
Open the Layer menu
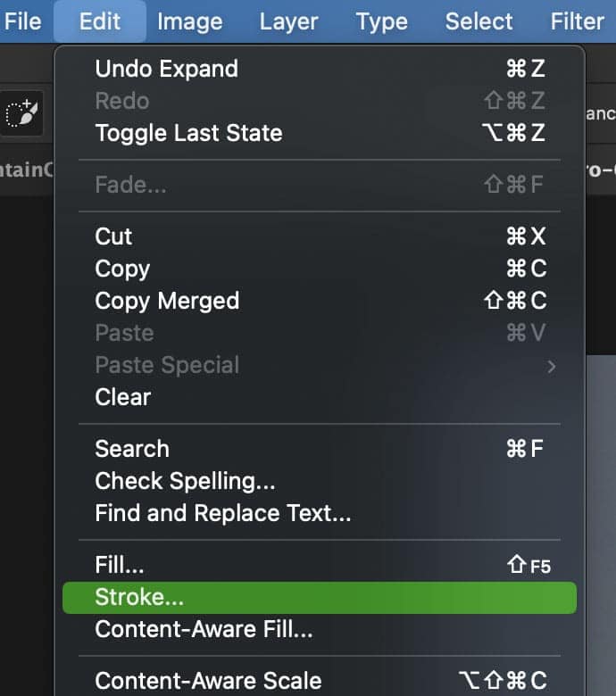[288, 21]
